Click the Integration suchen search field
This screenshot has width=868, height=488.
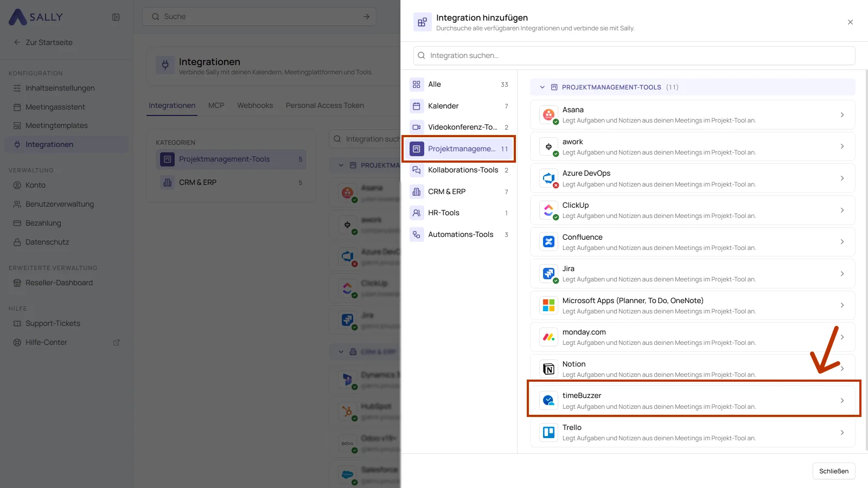634,55
